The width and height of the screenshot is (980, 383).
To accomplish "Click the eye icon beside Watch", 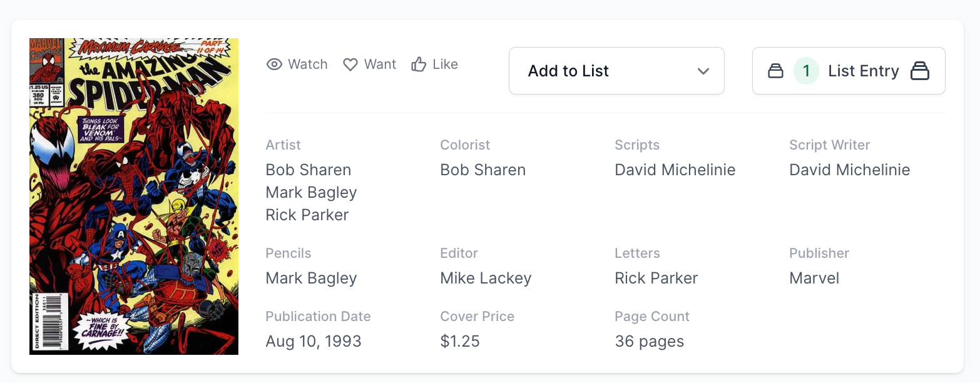I will [274, 64].
